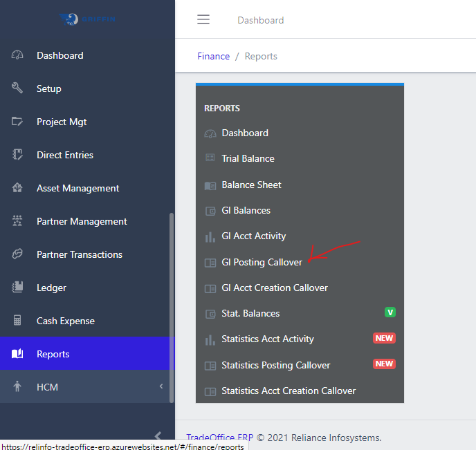Click the Partner Management people icon
This screenshot has height=450, width=476.
tap(18, 221)
